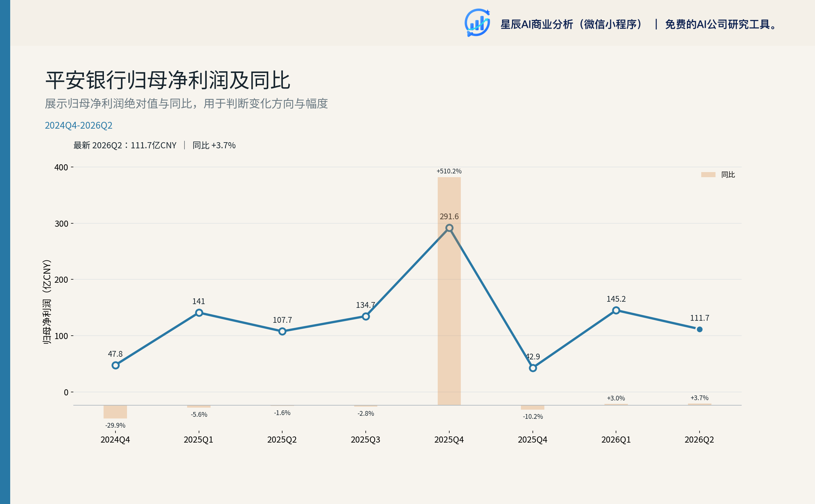
Task: Click the chart title 平安银行归母净利润及同比
Action: [168, 80]
